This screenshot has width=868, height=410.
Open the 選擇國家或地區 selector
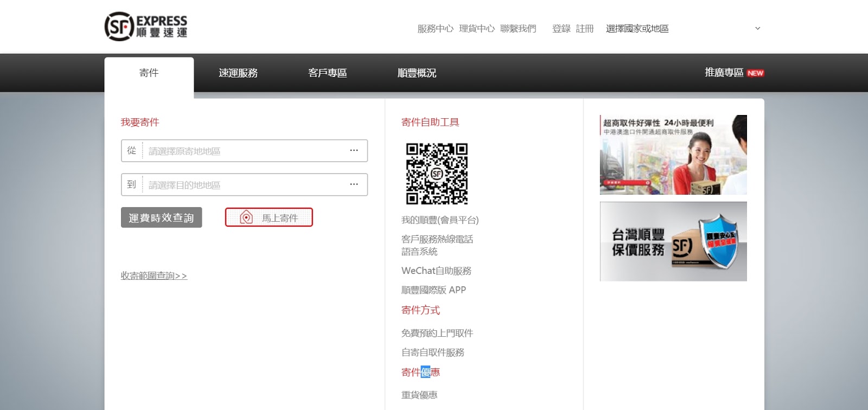(684, 29)
